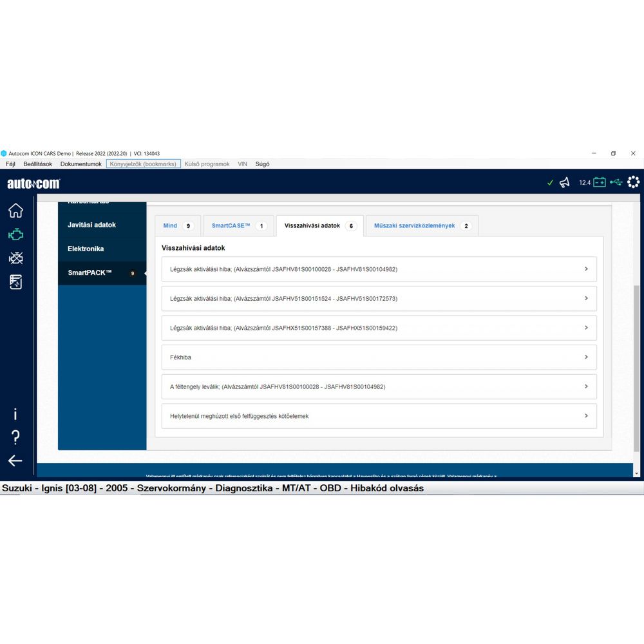Select Javítási adatok in the side panel

(x=91, y=225)
